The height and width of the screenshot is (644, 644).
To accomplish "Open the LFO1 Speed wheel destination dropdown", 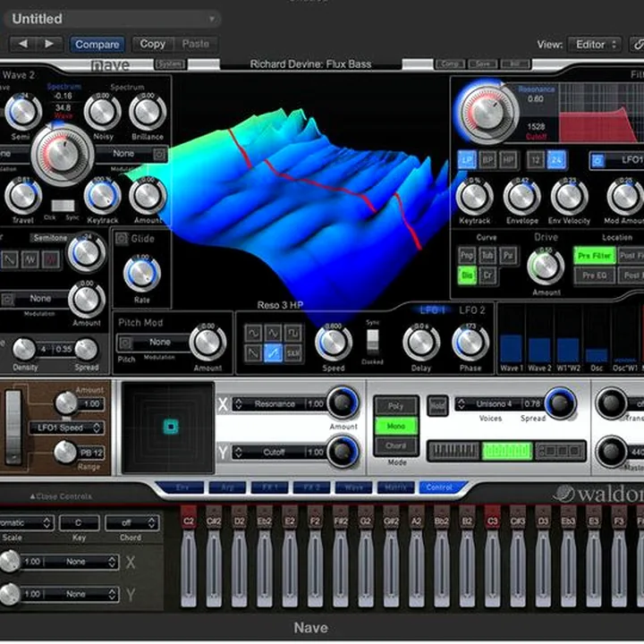I will click(x=66, y=428).
